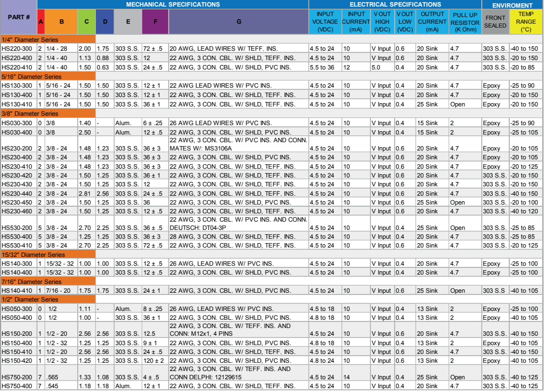Click the ENVIROMENT heading
This screenshot has width=544, height=392.
512,5
